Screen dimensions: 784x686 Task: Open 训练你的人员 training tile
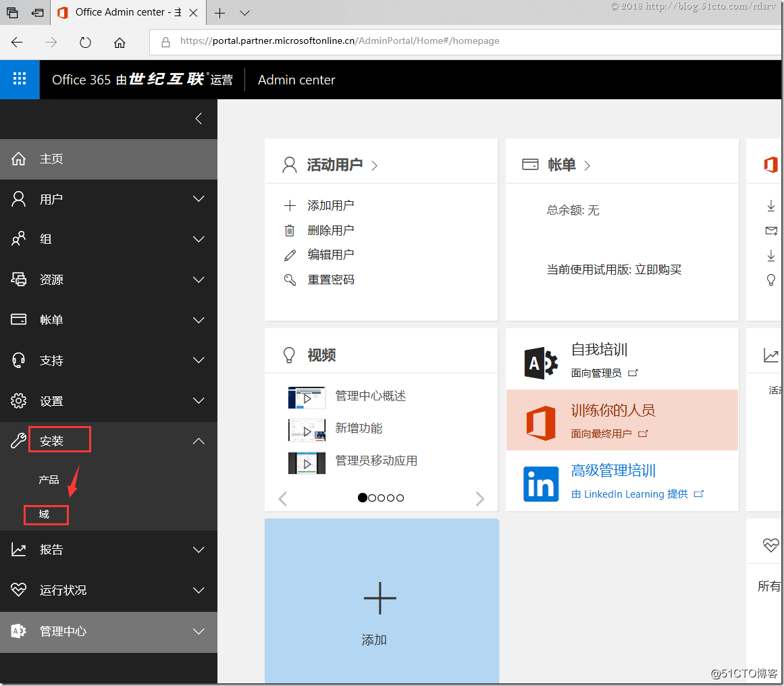point(622,420)
